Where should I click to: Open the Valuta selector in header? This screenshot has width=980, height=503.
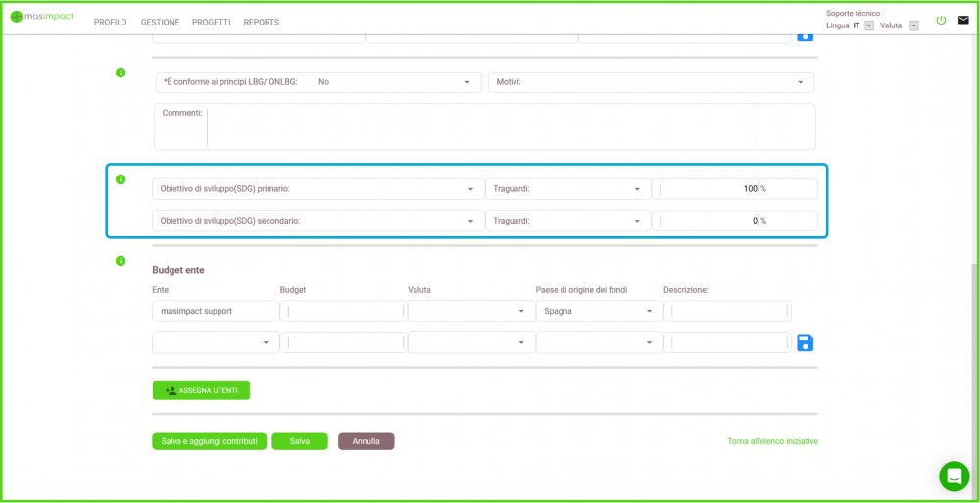click(x=913, y=25)
